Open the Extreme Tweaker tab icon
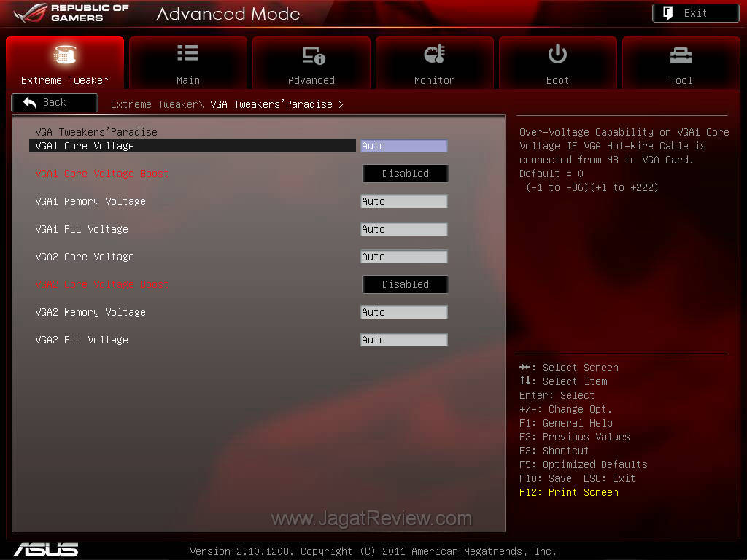 click(x=65, y=55)
